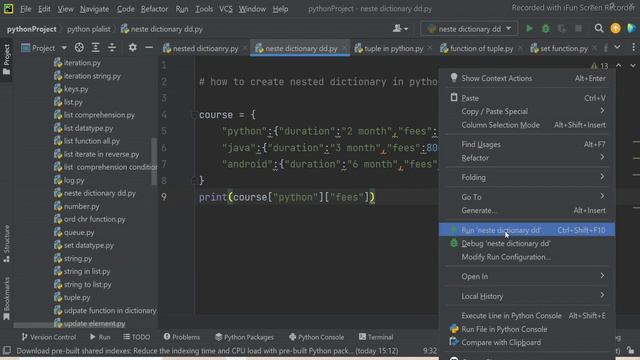Open the File menu
Image resolution: width=640 pixels, height=360 pixels.
point(25,9)
